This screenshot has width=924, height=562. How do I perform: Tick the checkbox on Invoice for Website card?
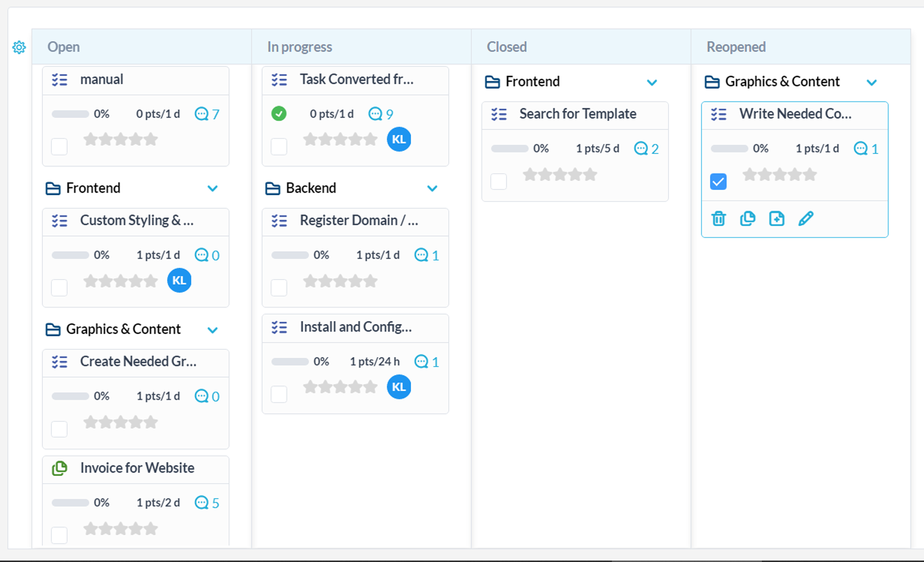click(x=59, y=535)
